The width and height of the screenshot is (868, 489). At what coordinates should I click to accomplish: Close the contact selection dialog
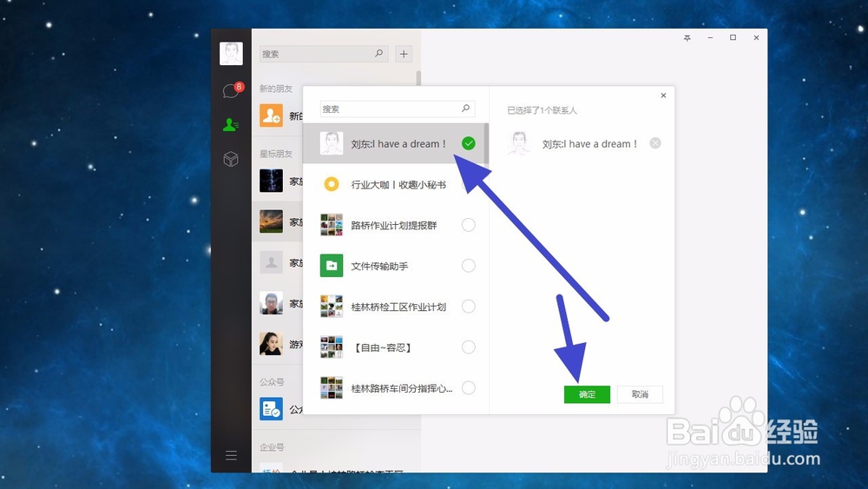[x=663, y=96]
